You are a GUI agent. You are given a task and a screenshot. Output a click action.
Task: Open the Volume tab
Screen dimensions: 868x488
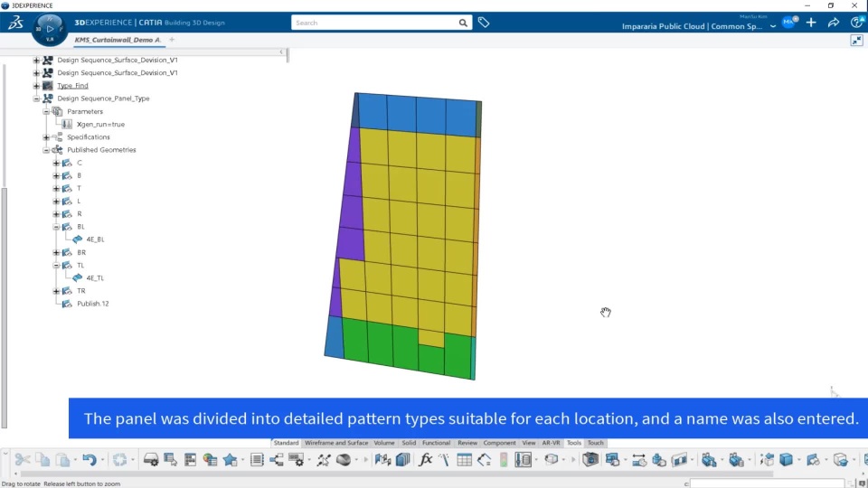pyautogui.click(x=383, y=443)
